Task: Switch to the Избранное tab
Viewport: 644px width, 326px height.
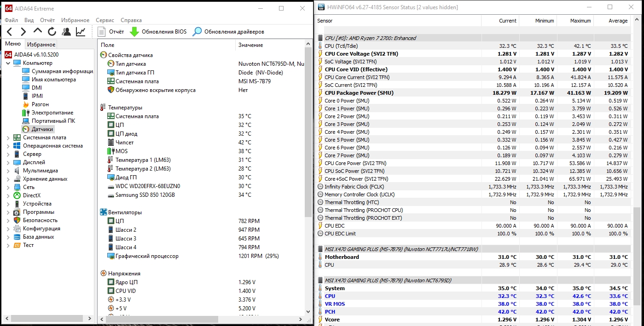Action: coord(41,45)
